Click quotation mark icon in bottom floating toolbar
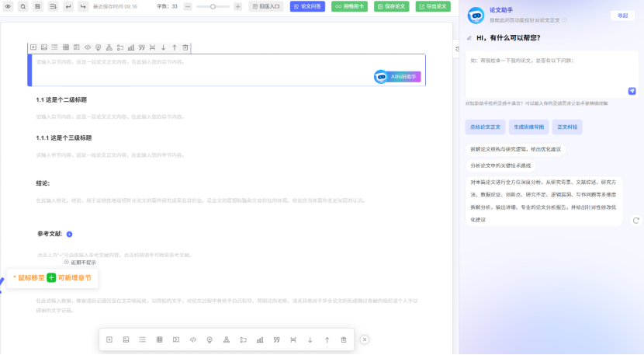 click(x=277, y=339)
